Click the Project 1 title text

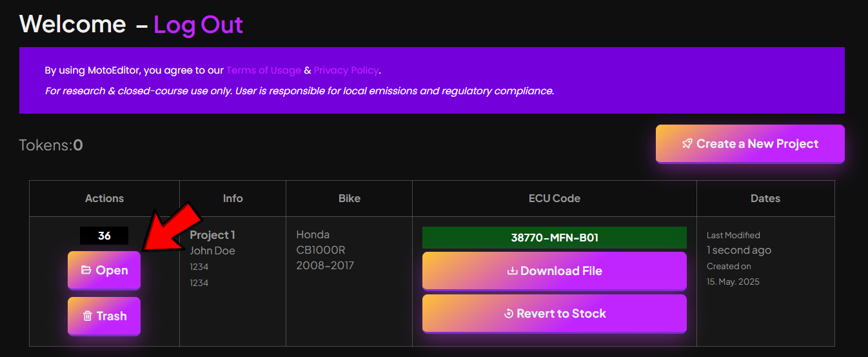(212, 235)
